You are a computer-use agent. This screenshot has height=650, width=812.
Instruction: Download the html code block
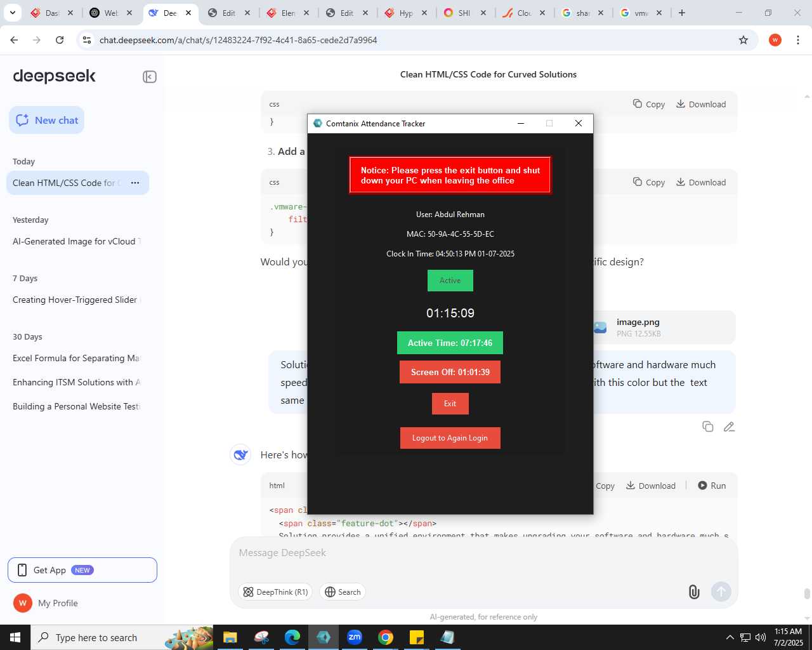point(651,486)
